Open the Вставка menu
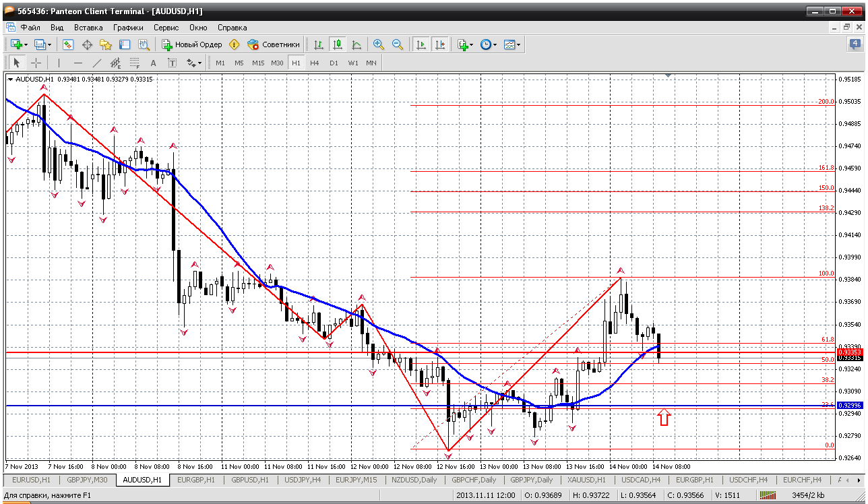 (x=88, y=28)
